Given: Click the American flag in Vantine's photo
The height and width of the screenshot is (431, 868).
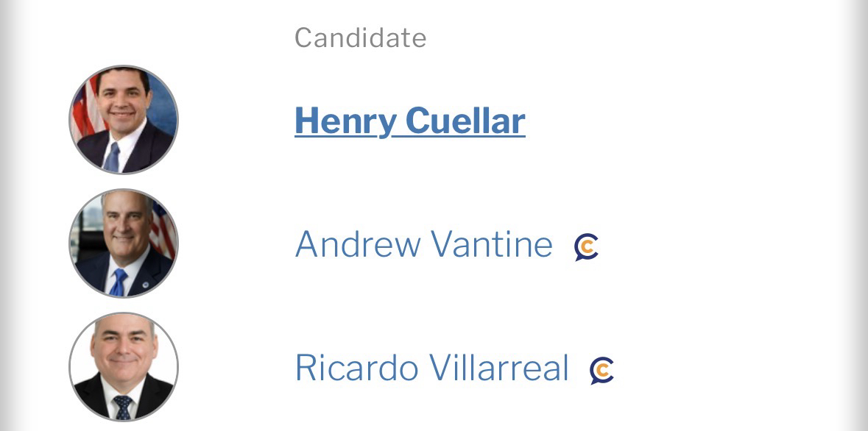Looking at the screenshot, I should [163, 228].
